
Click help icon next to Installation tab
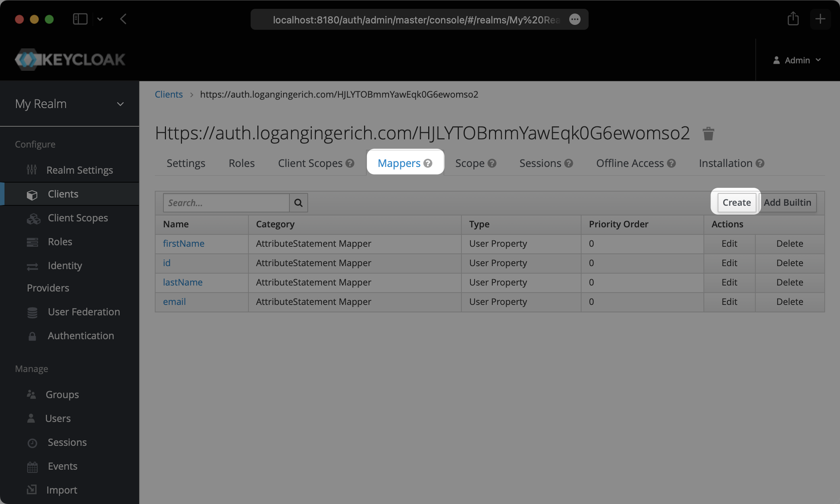coord(760,163)
